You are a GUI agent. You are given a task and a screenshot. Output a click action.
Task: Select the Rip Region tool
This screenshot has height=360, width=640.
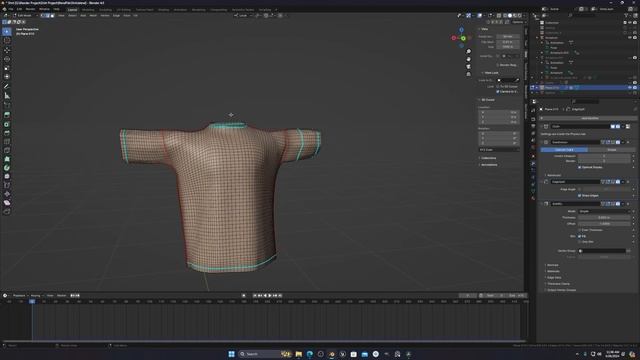click(x=7, y=211)
